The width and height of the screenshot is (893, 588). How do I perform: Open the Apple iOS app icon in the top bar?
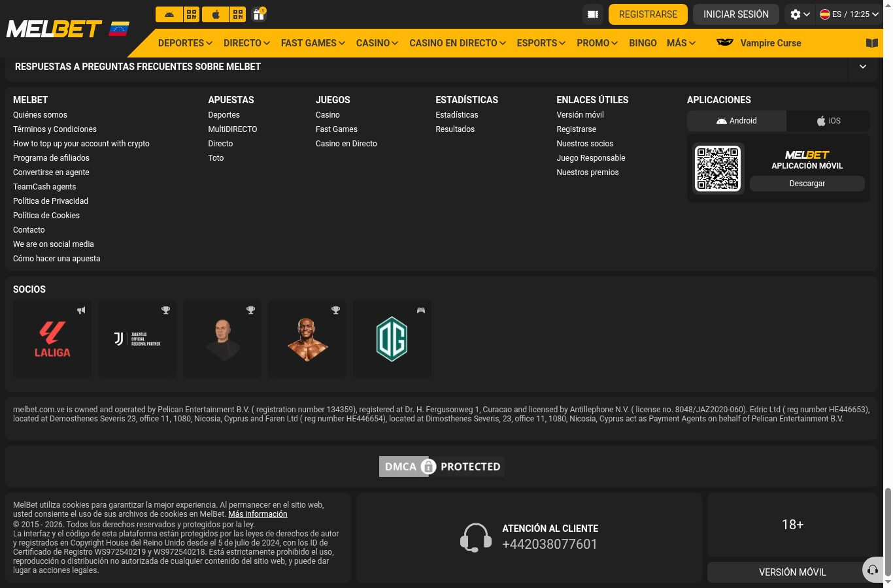216,14
